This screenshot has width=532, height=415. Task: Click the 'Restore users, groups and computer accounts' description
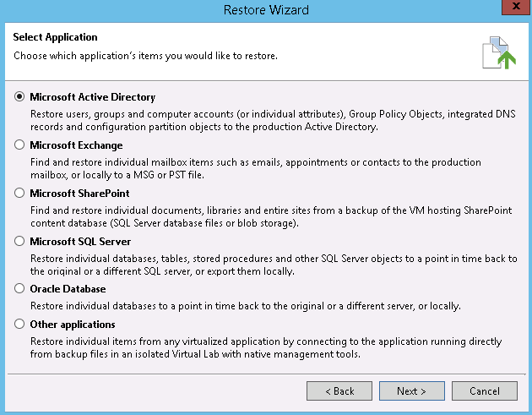[273, 120]
